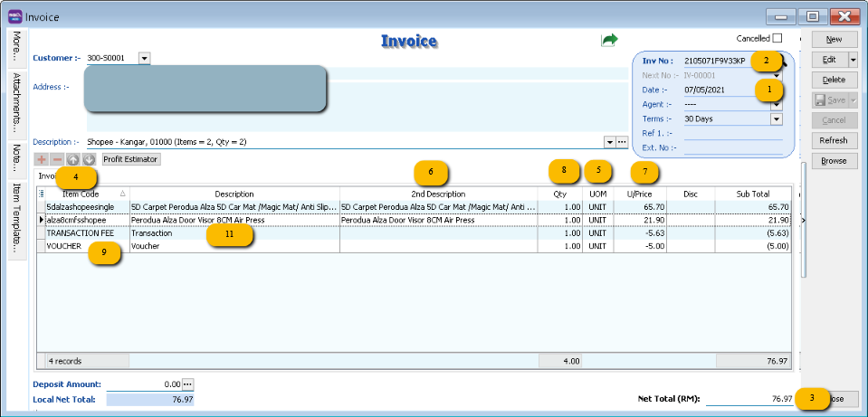This screenshot has height=417, width=868.
Task: Click the Description field ellipsis button
Action: pyautogui.click(x=622, y=142)
